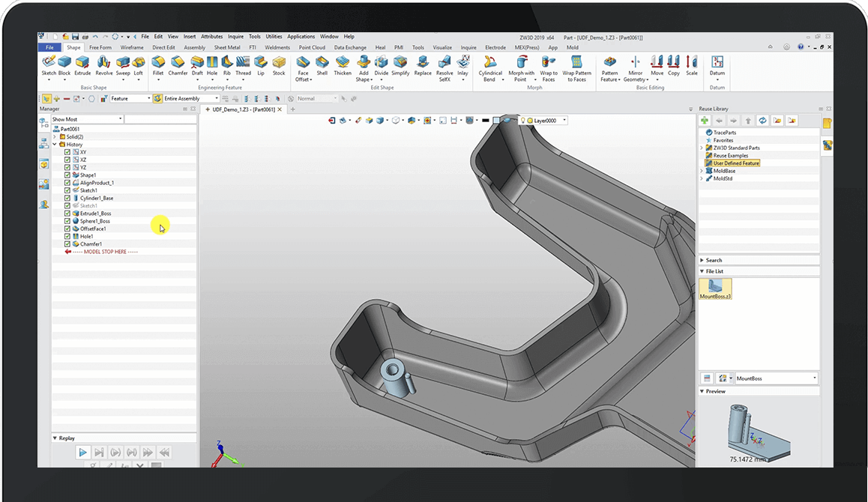The width and height of the screenshot is (868, 502).
Task: Go to the Data Exchange ribbon tab
Action: coord(350,48)
